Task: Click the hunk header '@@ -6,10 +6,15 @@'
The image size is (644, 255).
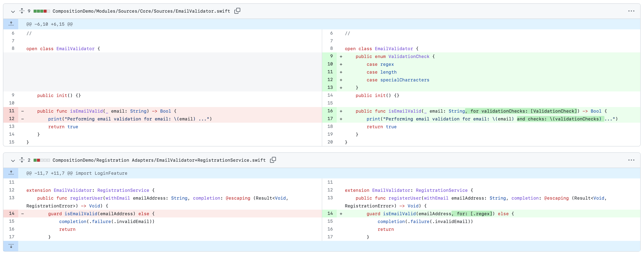Action: (x=50, y=24)
